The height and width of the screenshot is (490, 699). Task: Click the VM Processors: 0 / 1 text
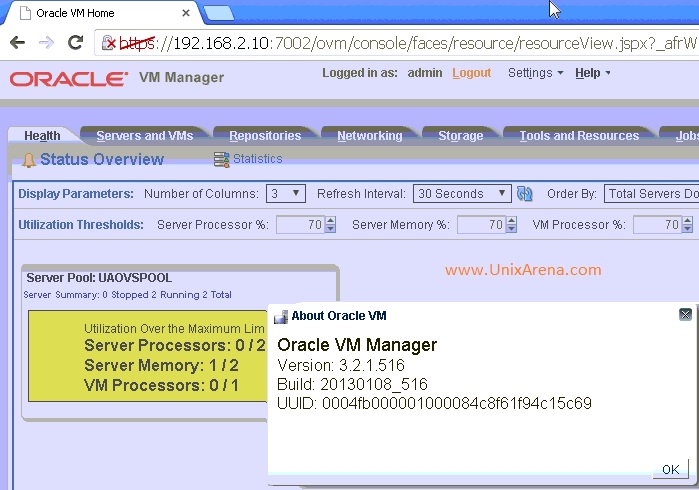coord(161,385)
